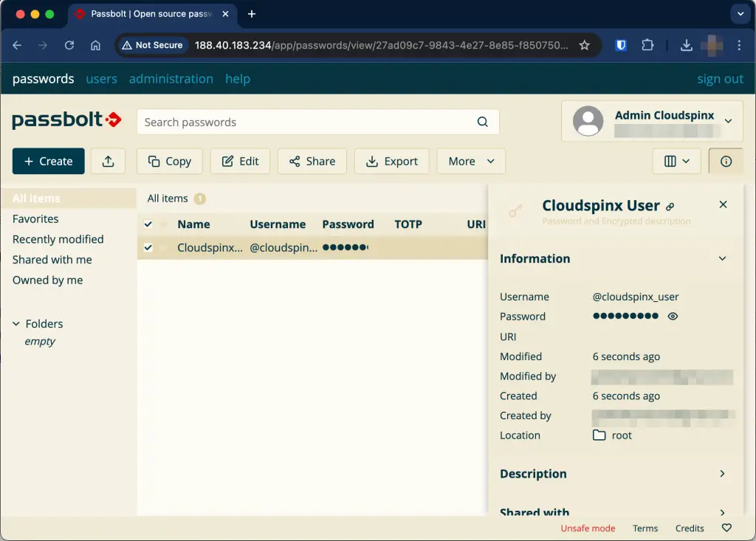Toggle the info sidebar panel icon
This screenshot has height=541, width=756.
[x=725, y=161]
